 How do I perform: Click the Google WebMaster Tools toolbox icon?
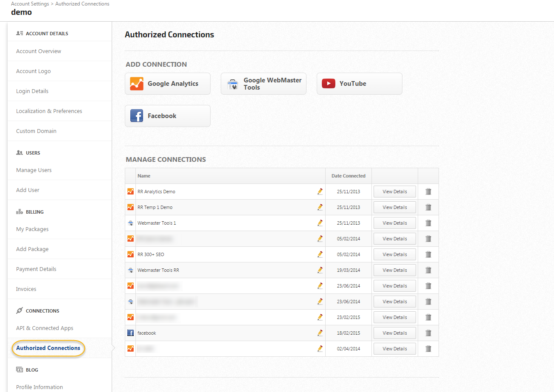(233, 84)
